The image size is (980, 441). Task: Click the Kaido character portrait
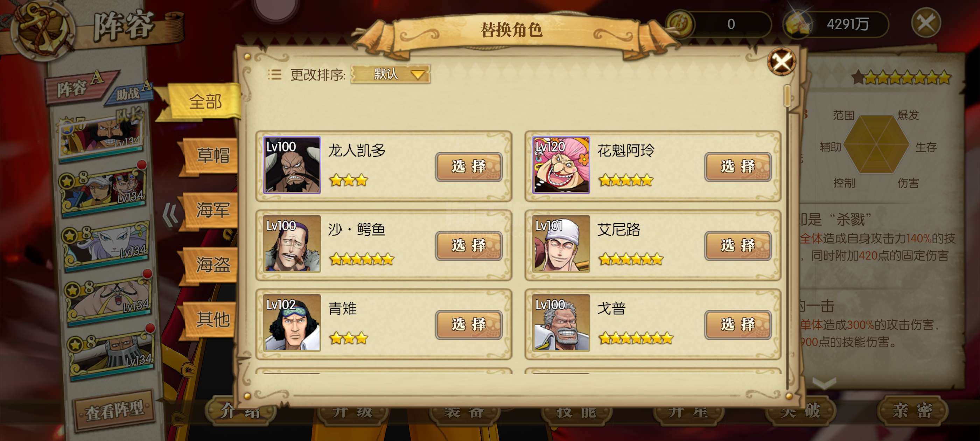coord(292,165)
